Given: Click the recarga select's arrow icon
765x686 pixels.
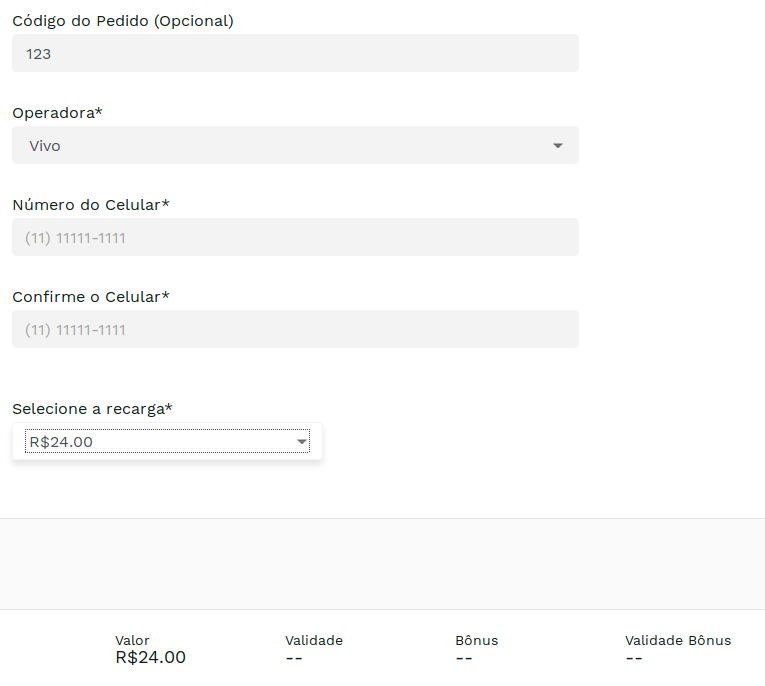Looking at the screenshot, I should coord(301,442).
